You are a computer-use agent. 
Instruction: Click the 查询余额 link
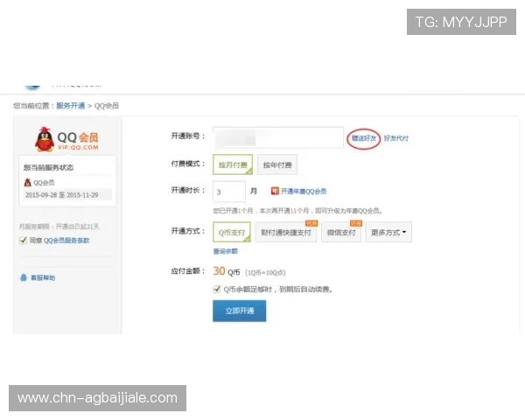[226, 251]
